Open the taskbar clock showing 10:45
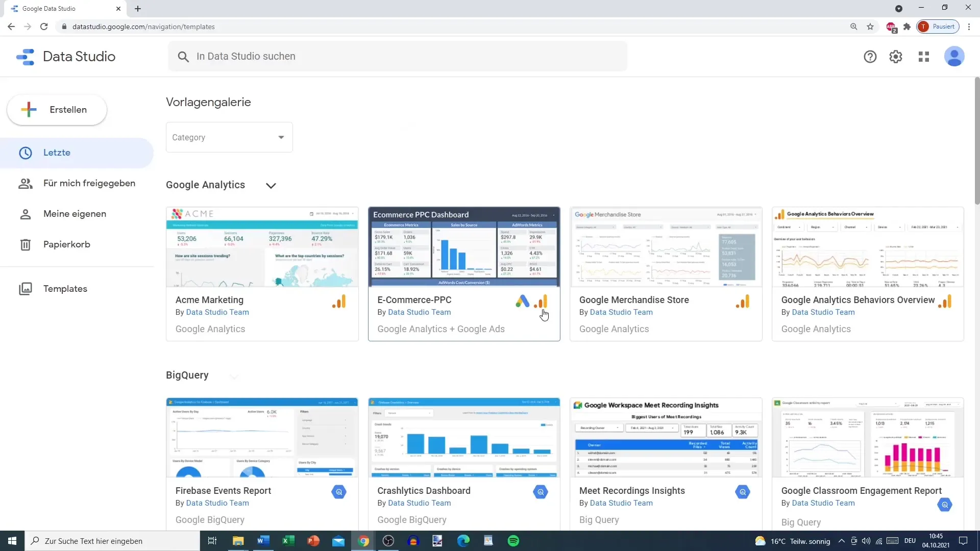Image resolution: width=980 pixels, height=551 pixels. (936, 541)
